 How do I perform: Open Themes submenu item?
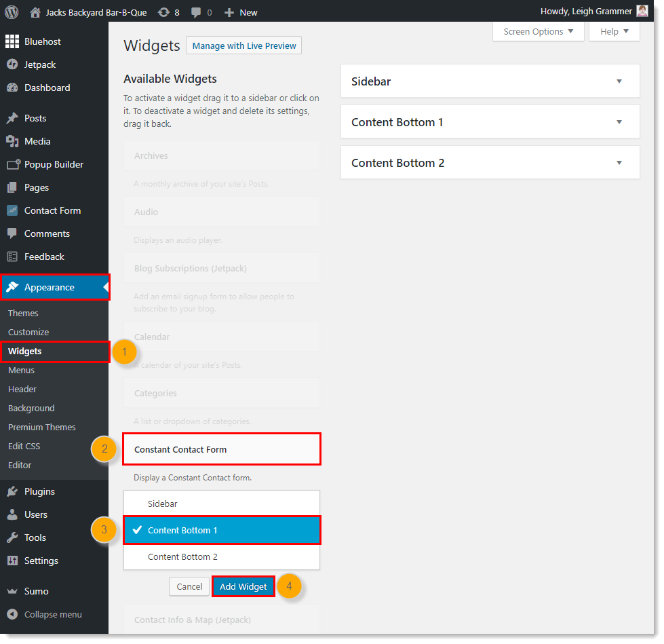(x=23, y=313)
